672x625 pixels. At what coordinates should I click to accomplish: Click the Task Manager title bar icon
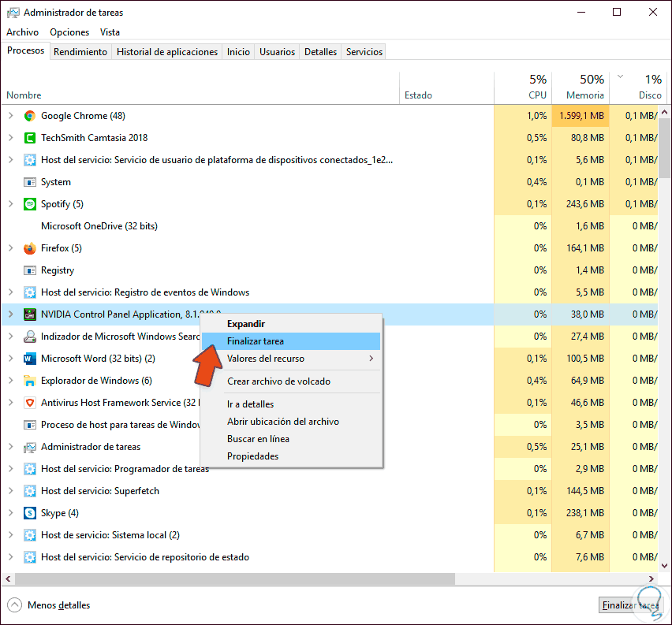(x=13, y=13)
